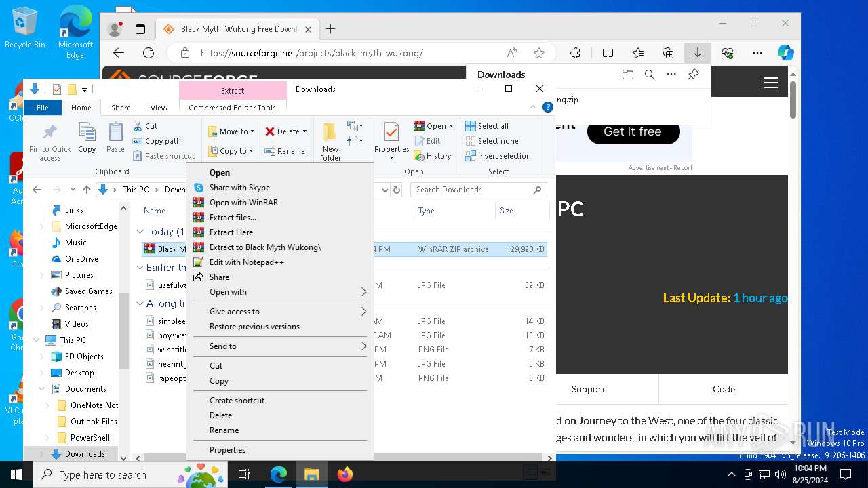The width and height of the screenshot is (868, 488).
Task: Collapse This PC tree node
Action: [x=37, y=340]
